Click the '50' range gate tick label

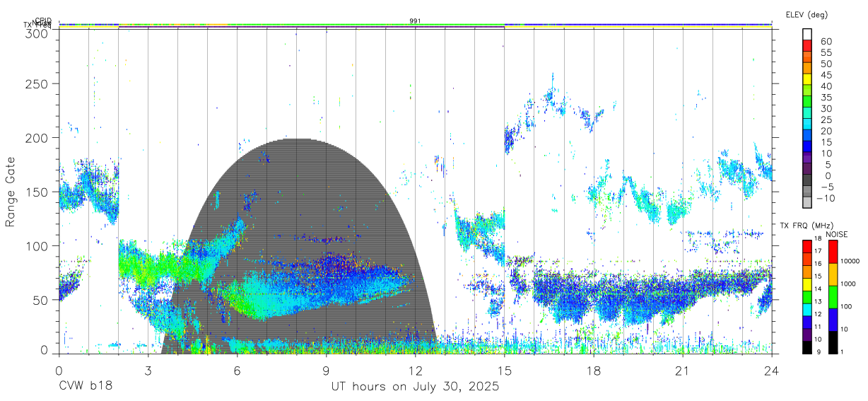[x=42, y=300]
